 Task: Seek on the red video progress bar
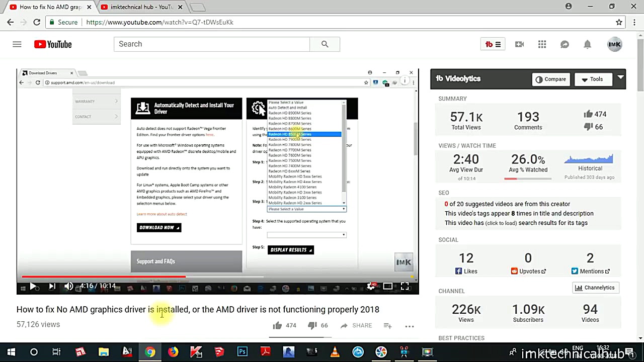217,277
